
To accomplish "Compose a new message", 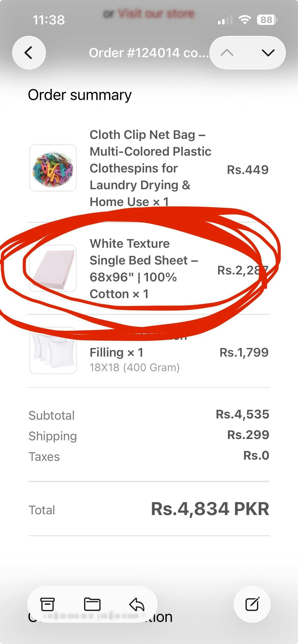I will 252,604.
